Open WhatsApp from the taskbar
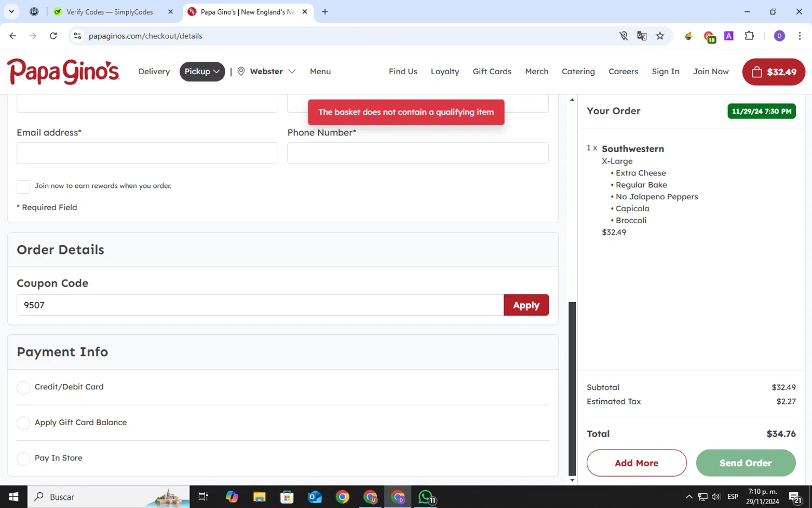This screenshot has width=812, height=508. [x=426, y=497]
